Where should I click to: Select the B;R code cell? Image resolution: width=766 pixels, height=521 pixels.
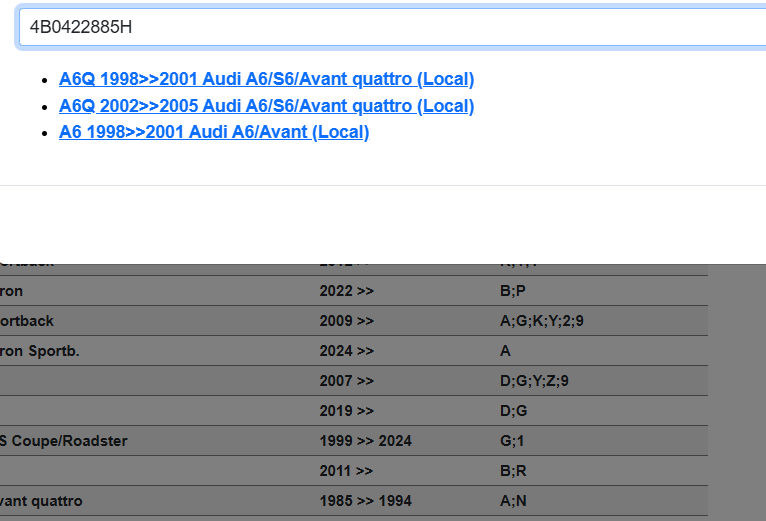pos(512,471)
